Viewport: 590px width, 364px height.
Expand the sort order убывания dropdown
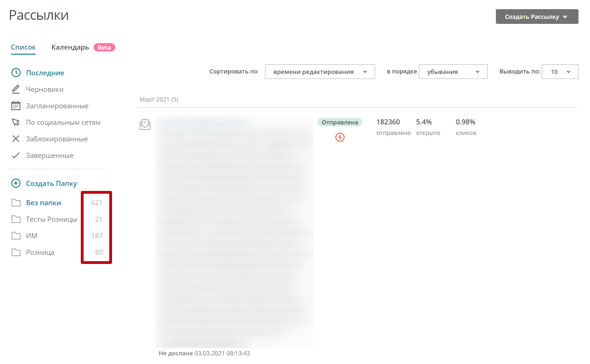pyautogui.click(x=453, y=72)
